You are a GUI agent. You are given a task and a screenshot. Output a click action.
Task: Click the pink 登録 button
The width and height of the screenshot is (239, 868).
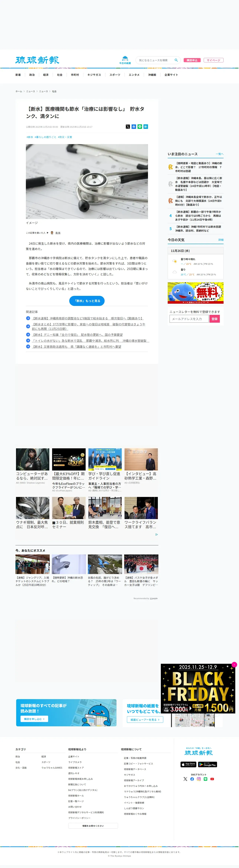[x=214, y=319]
